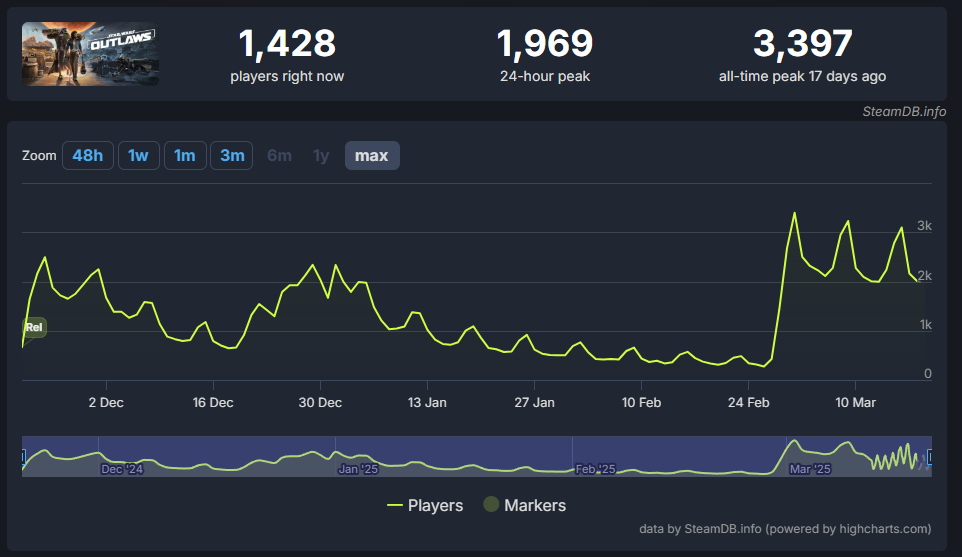Click the 10 Mar axis label
The width and height of the screenshot is (962, 557).
[855, 403]
